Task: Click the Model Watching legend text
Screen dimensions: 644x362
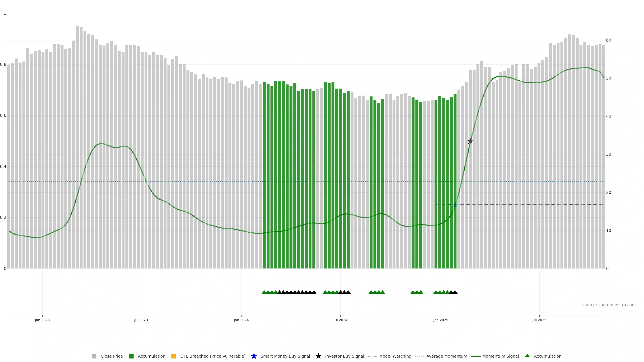Action: point(395,356)
